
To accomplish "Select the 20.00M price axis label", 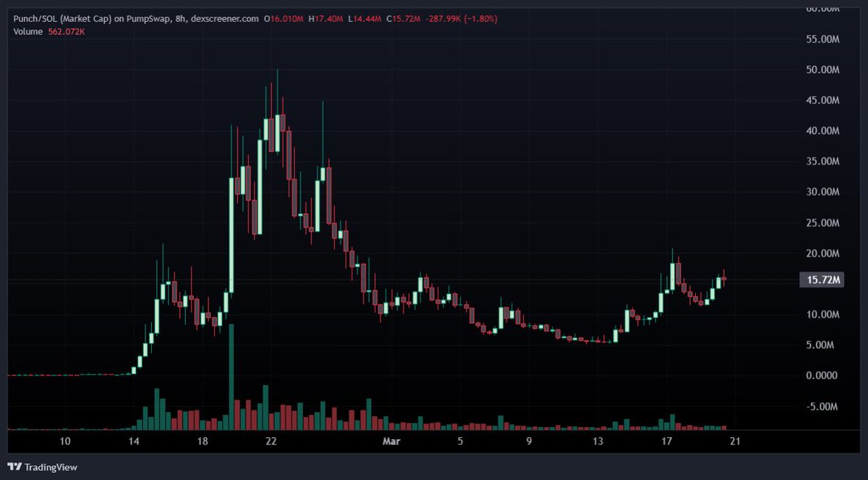I will pyautogui.click(x=824, y=253).
